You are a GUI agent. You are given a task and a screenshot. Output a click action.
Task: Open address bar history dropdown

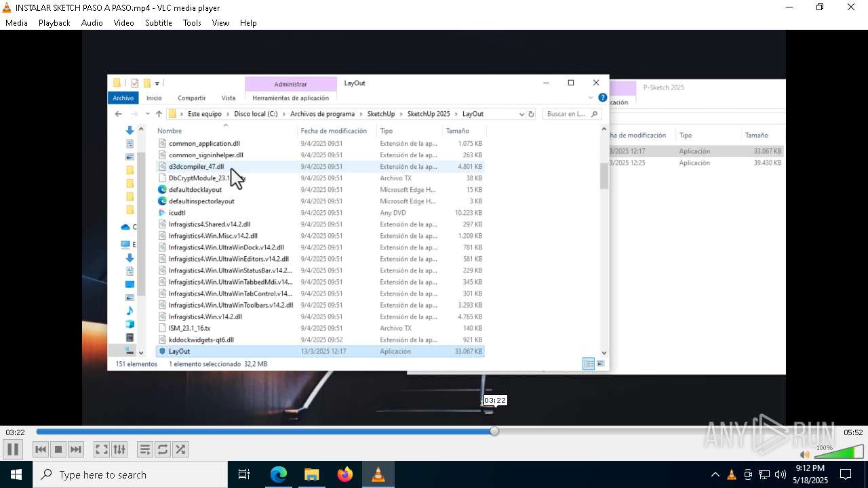click(521, 114)
